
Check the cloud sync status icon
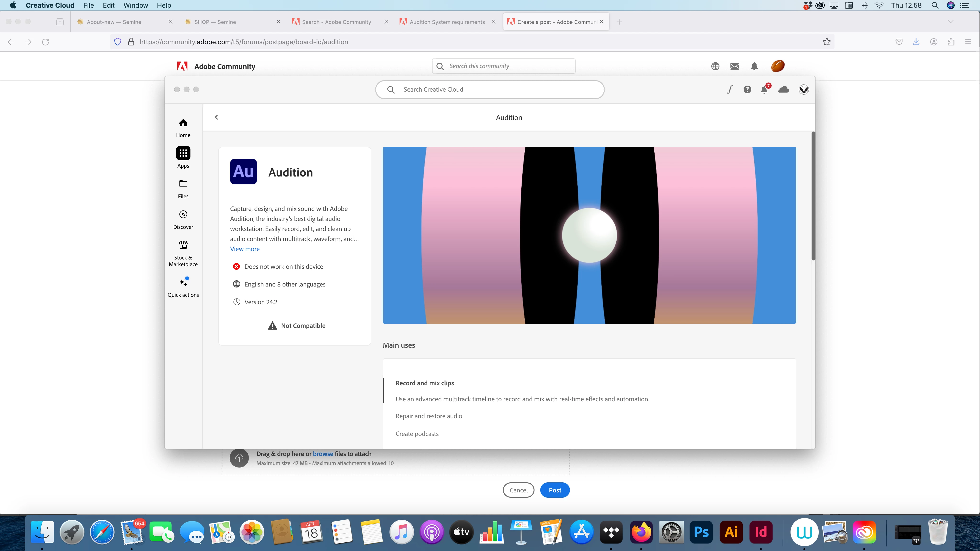pos(783,89)
